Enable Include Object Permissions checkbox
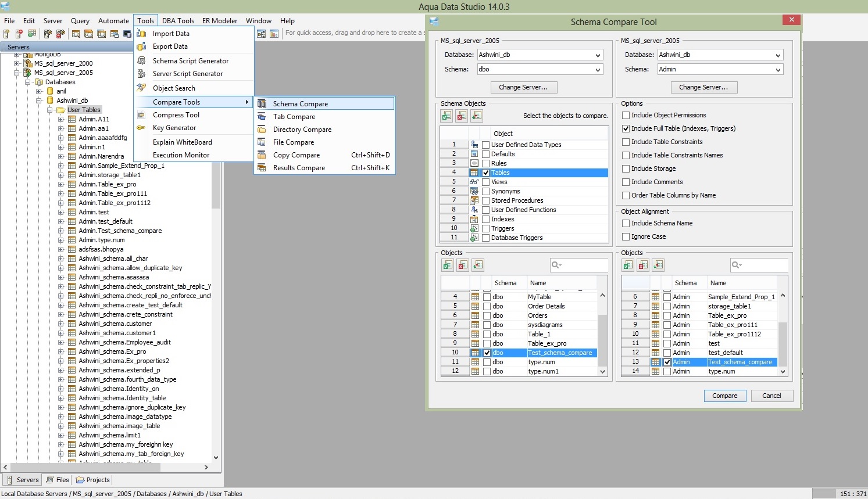Viewport: 868px width, 499px height. click(x=626, y=115)
